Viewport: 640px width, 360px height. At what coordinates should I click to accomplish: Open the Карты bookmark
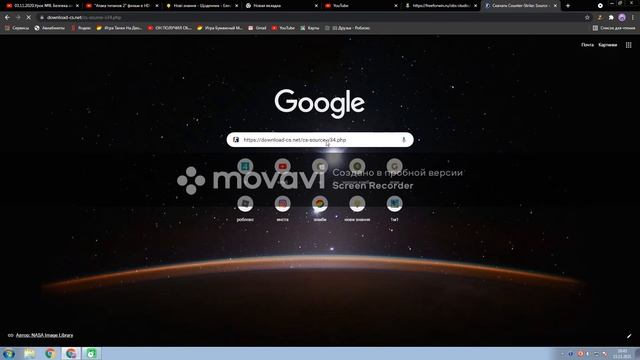tap(310, 28)
